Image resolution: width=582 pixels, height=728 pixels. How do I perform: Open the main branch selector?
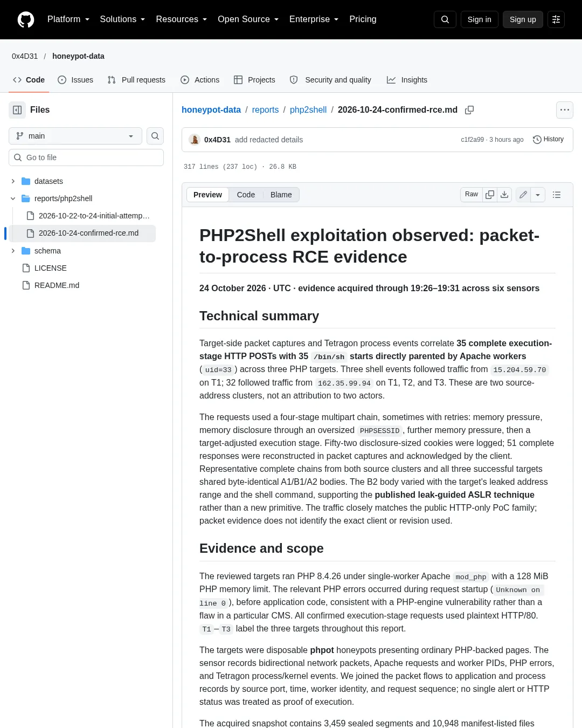[x=75, y=136]
